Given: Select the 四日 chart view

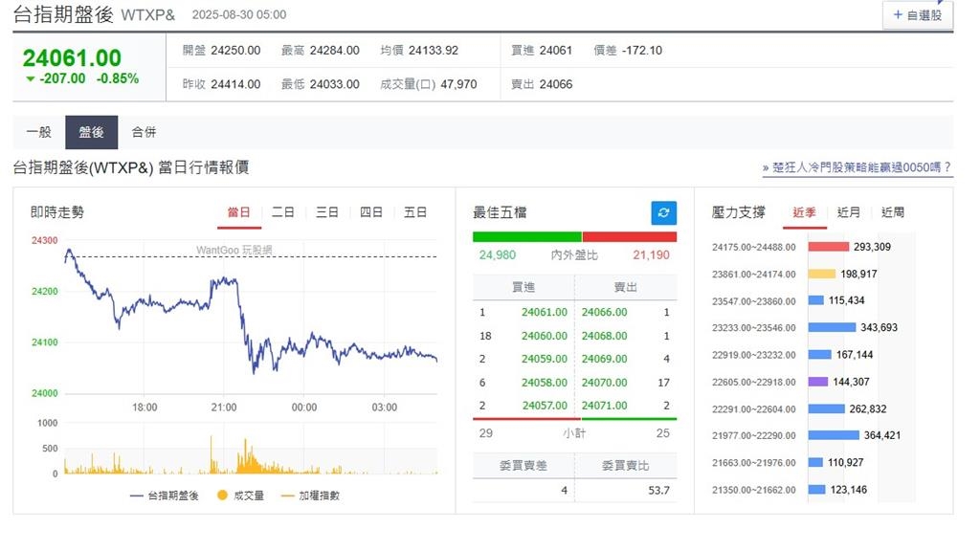Looking at the screenshot, I should [371, 212].
